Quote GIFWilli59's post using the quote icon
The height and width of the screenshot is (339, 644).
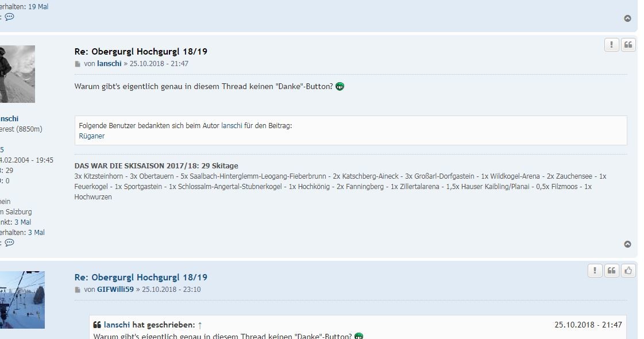pyautogui.click(x=612, y=271)
